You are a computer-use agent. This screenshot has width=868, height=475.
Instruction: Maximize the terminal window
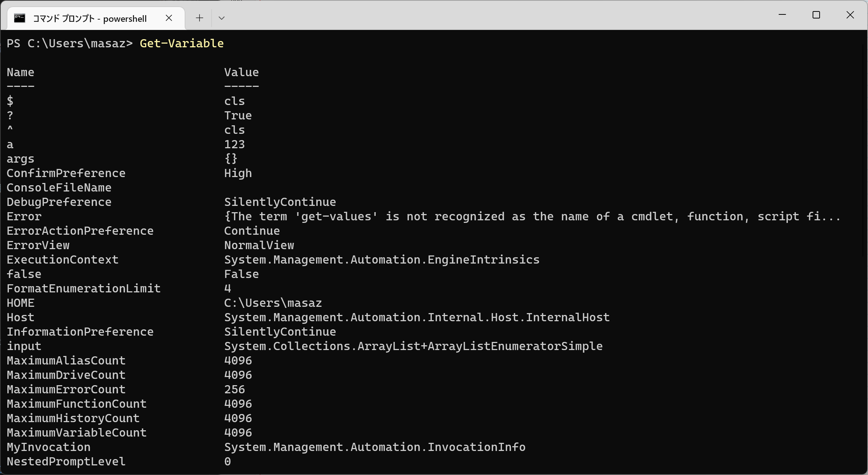(x=816, y=15)
